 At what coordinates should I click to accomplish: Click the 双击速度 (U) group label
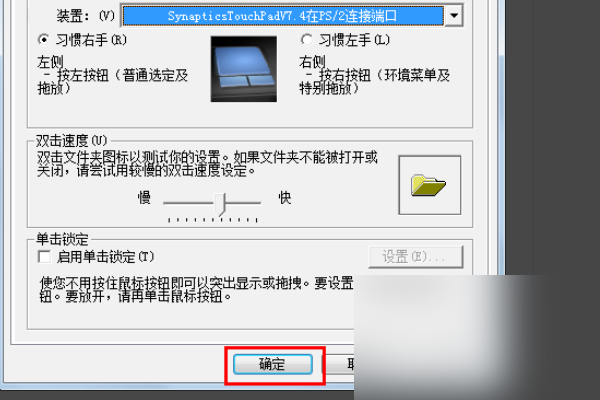[72, 141]
